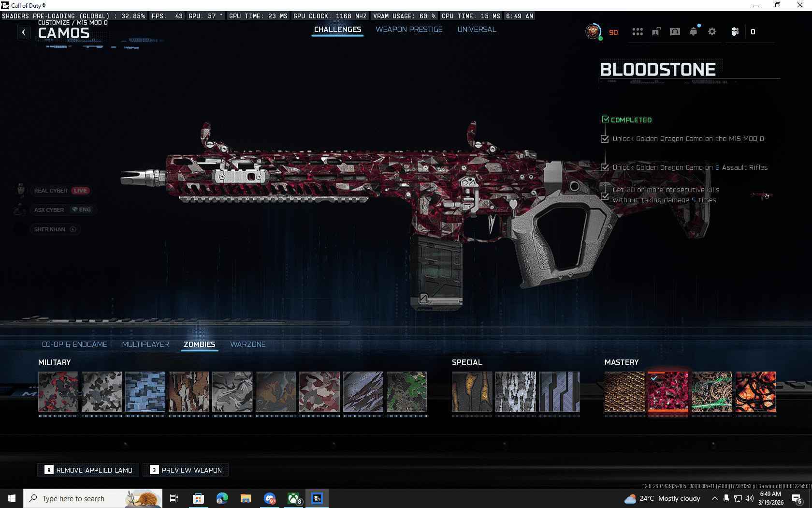Launch Microsoft Edge from the taskbar
Viewport: 812px width, 508px height.
(x=222, y=498)
